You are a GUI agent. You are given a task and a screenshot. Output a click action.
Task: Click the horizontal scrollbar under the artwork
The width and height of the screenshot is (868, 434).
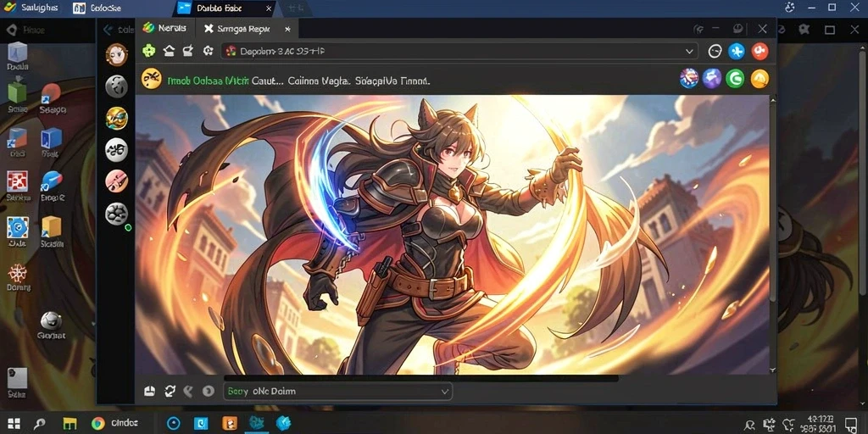tap(420, 379)
